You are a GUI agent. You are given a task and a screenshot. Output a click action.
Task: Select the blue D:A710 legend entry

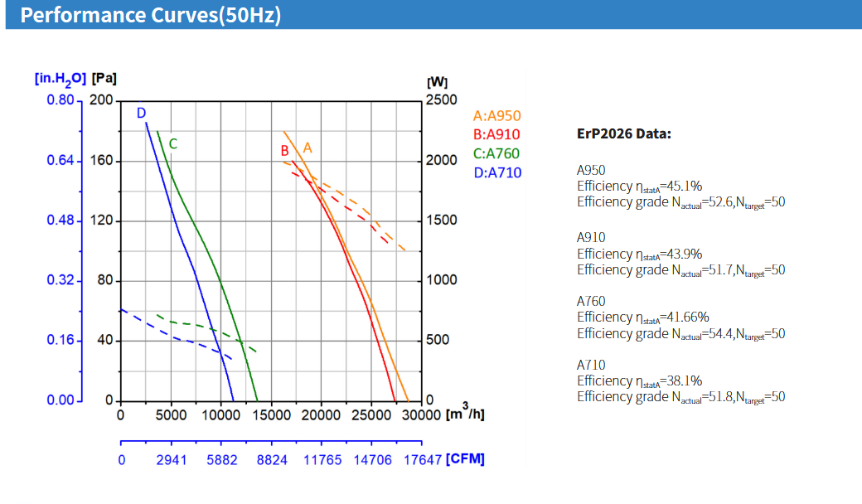[x=497, y=172]
